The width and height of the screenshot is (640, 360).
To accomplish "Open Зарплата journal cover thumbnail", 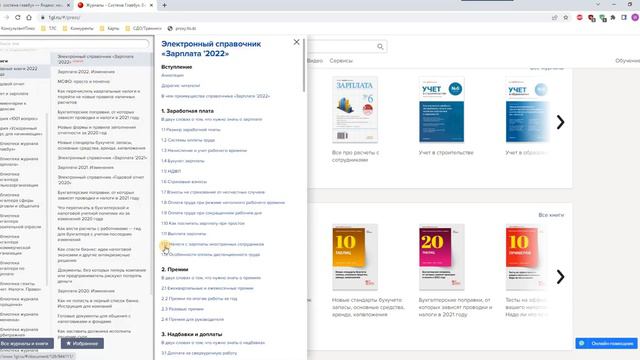I will pyautogui.click(x=355, y=109).
